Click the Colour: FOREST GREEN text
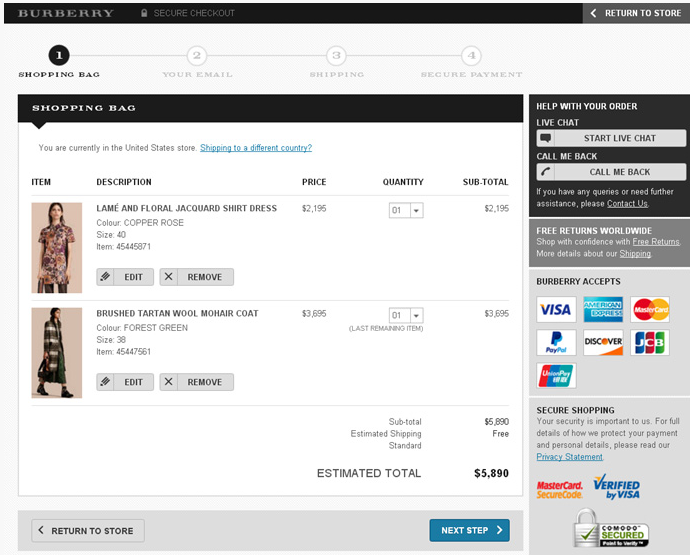Screen dimensions: 690x555 pyautogui.click(x=142, y=328)
